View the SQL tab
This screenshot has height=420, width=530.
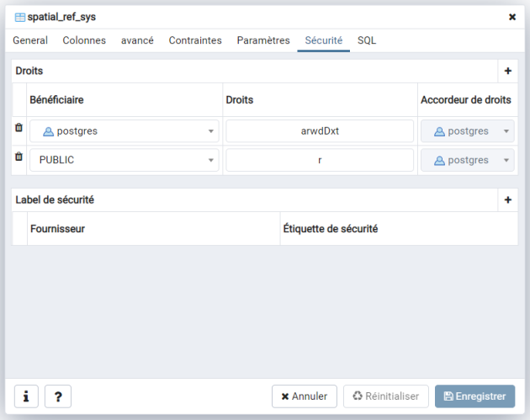[x=367, y=40]
